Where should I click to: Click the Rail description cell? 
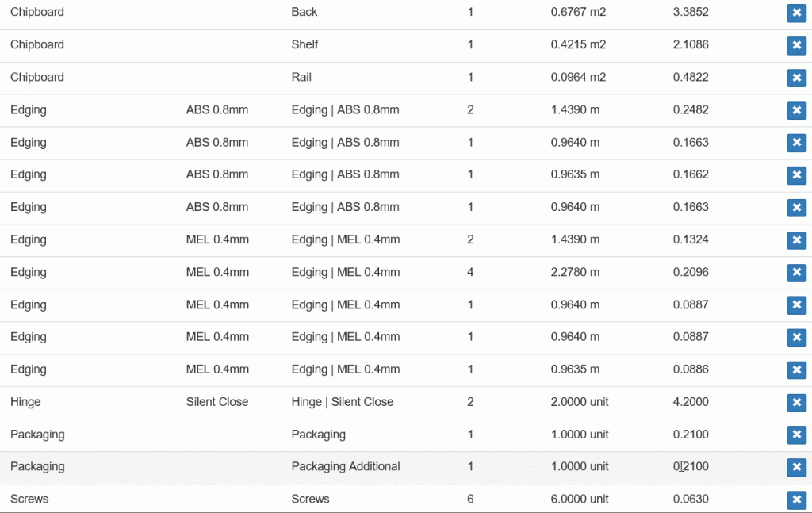click(x=301, y=77)
